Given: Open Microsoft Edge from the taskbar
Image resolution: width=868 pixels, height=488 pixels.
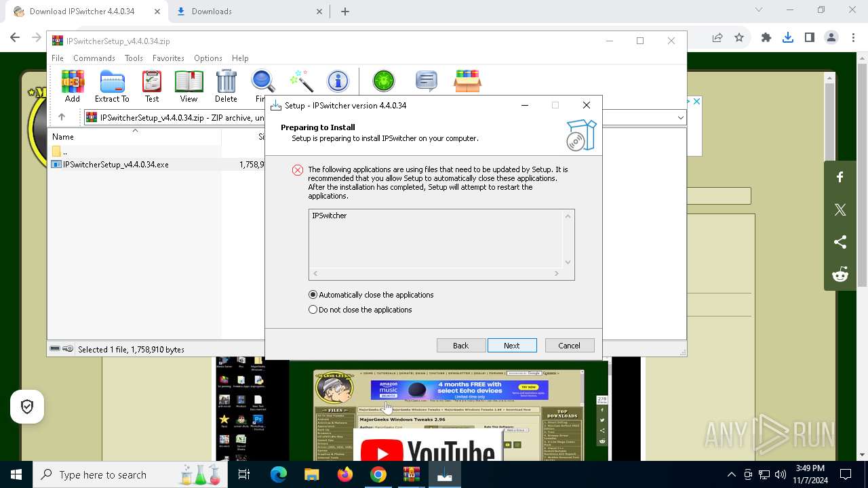Looking at the screenshot, I should [x=279, y=474].
